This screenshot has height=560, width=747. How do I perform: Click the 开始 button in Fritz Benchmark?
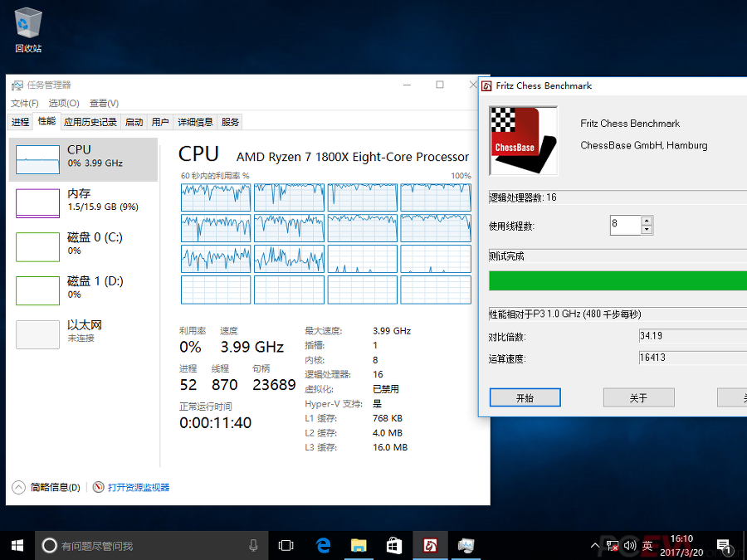click(x=525, y=398)
